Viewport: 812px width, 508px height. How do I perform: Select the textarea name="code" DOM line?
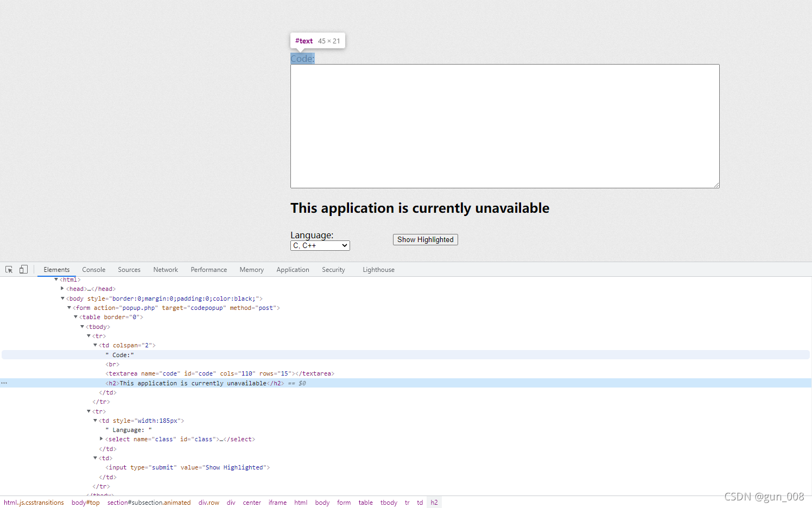pos(220,373)
